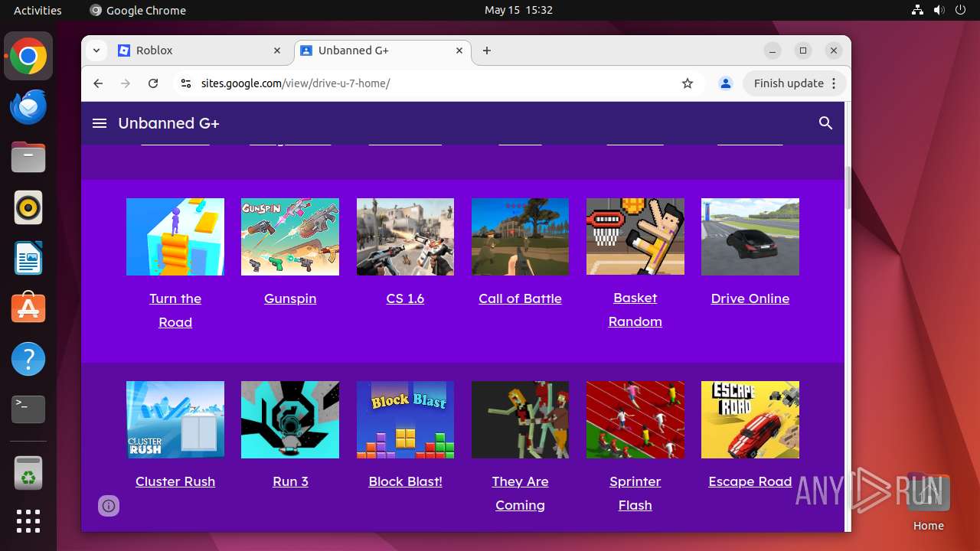This screenshot has width=980, height=551.
Task: Open a new tab with plus
Action: (x=487, y=51)
